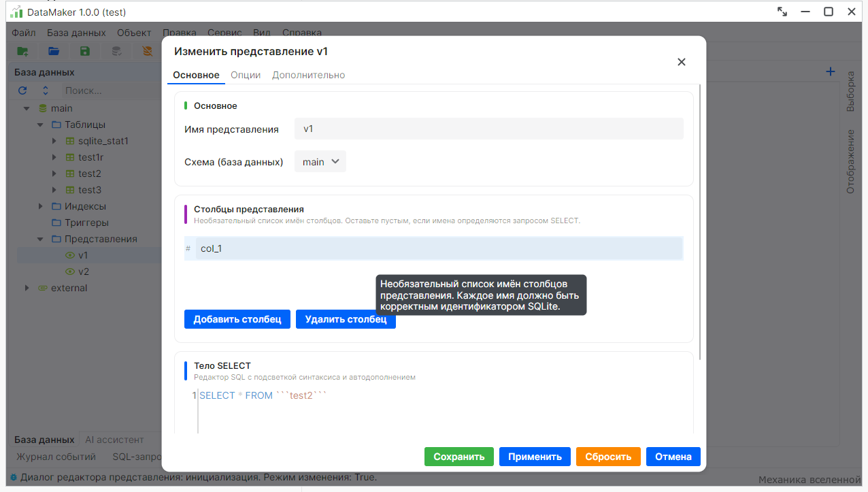
Task: Select the Таблицы folder icon
Action: (56, 125)
